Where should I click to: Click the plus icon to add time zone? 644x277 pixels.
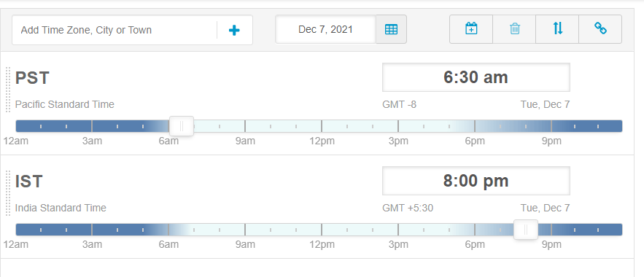click(x=234, y=30)
